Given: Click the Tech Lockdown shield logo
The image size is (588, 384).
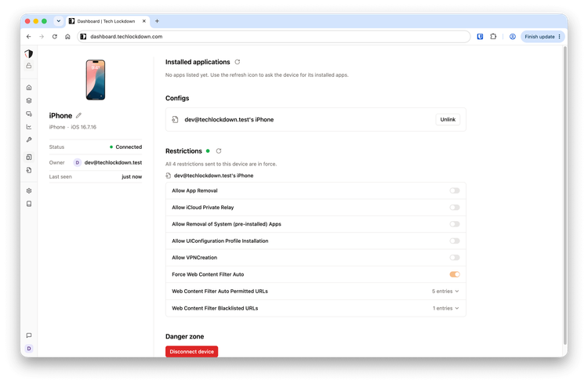Looking at the screenshot, I should tap(29, 53).
